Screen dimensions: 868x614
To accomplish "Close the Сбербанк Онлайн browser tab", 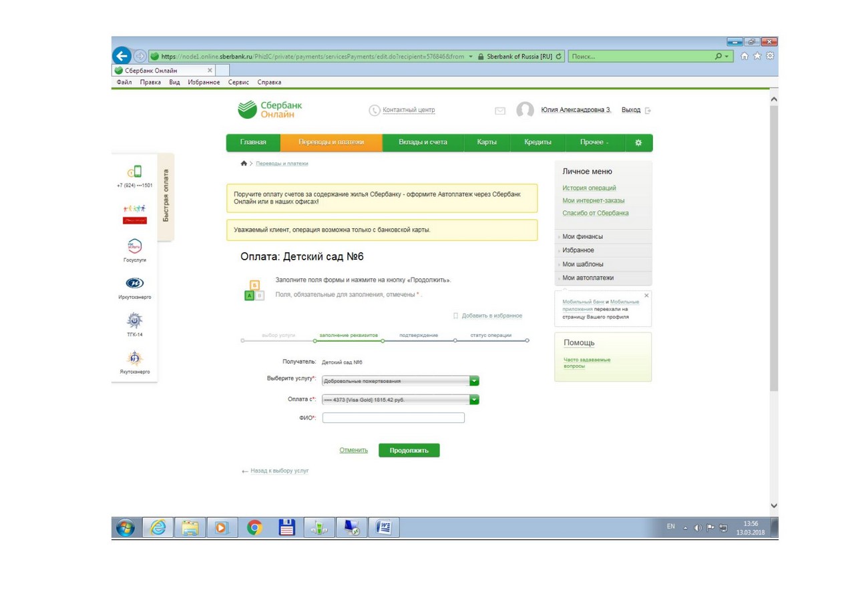I will pyautogui.click(x=210, y=70).
